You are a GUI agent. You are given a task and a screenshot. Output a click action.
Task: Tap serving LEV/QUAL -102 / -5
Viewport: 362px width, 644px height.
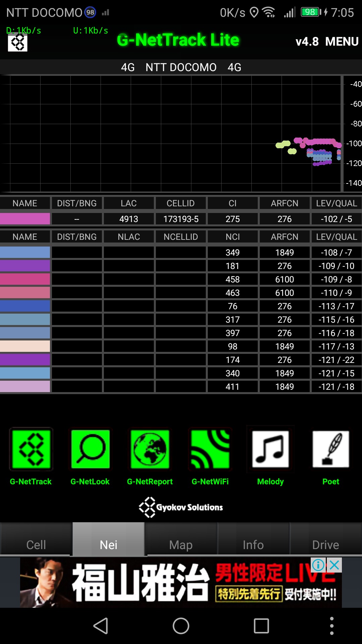(x=337, y=219)
